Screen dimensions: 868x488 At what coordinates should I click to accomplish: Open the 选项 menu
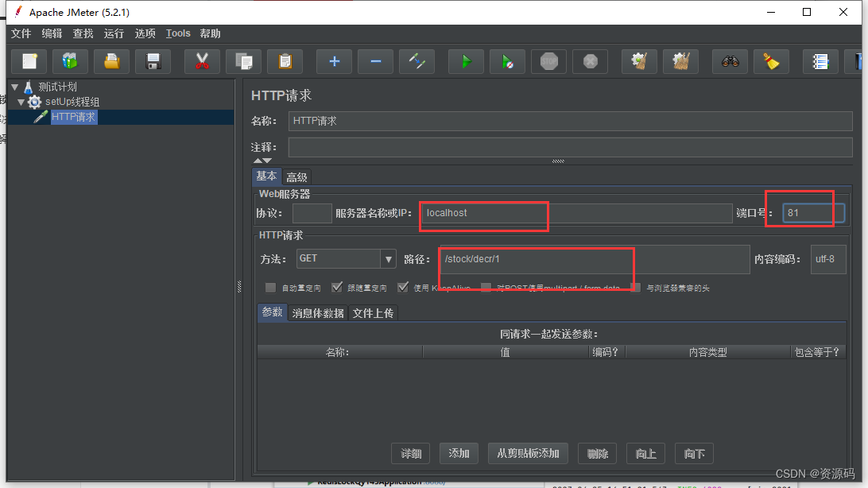145,33
